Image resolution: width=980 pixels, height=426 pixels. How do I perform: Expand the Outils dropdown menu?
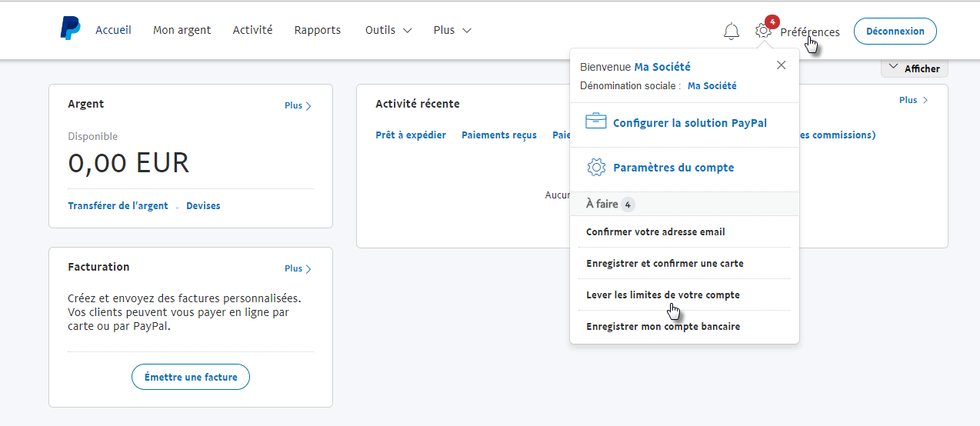[x=388, y=30]
